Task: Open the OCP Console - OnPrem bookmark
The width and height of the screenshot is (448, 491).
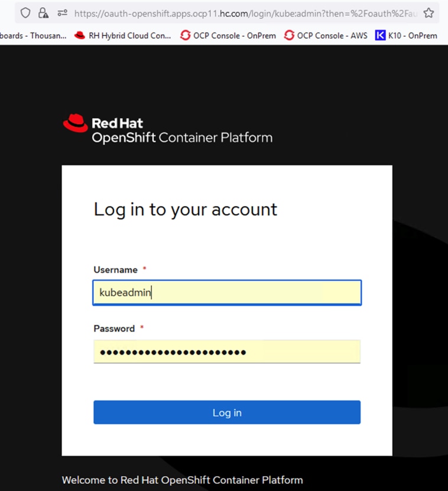Action: coord(228,35)
